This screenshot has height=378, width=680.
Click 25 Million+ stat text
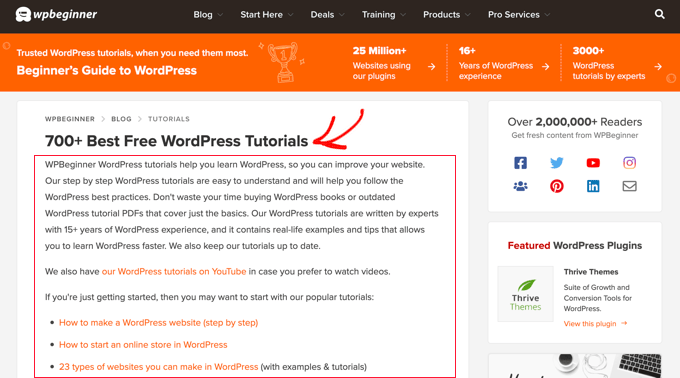[x=379, y=51]
